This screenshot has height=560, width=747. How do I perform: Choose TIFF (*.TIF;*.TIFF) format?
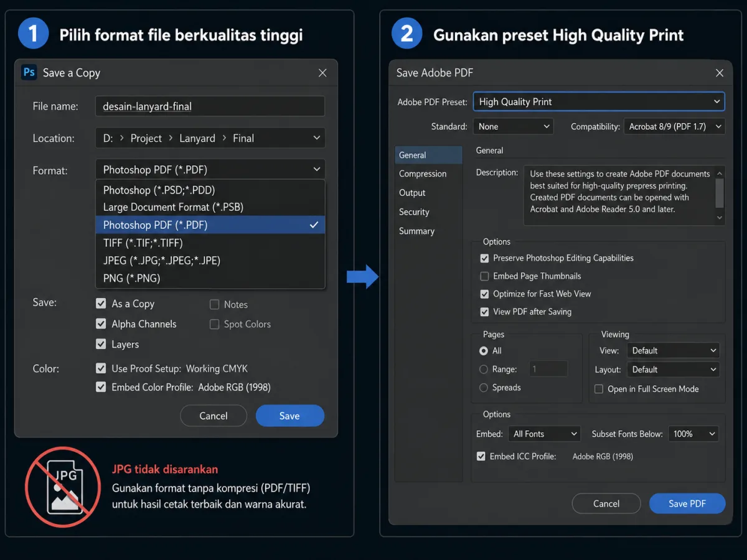(x=210, y=243)
